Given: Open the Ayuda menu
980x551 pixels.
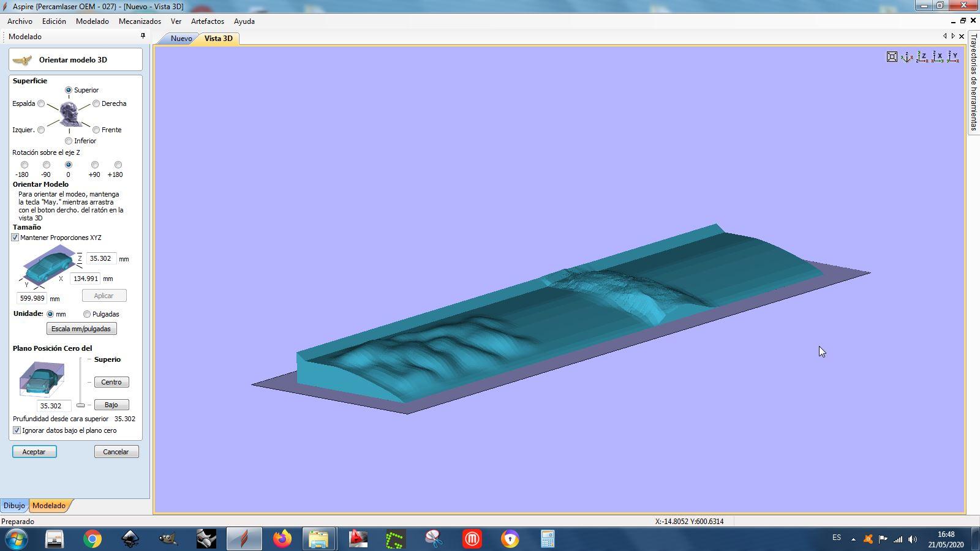Looking at the screenshot, I should (x=244, y=21).
